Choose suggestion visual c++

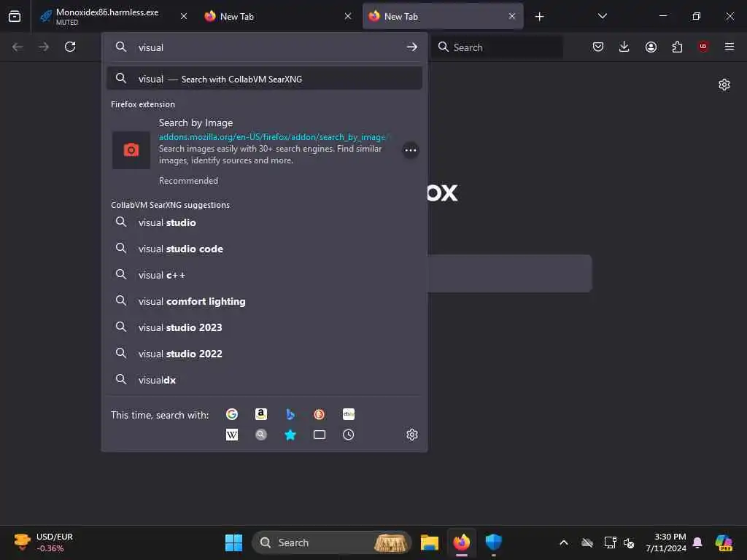[264, 275]
